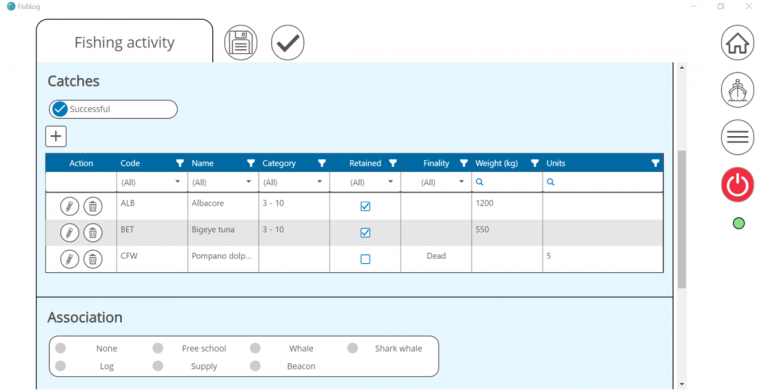Delete the ALB Albacore row
The width and height of the screenshot is (768, 390).
coord(93,206)
